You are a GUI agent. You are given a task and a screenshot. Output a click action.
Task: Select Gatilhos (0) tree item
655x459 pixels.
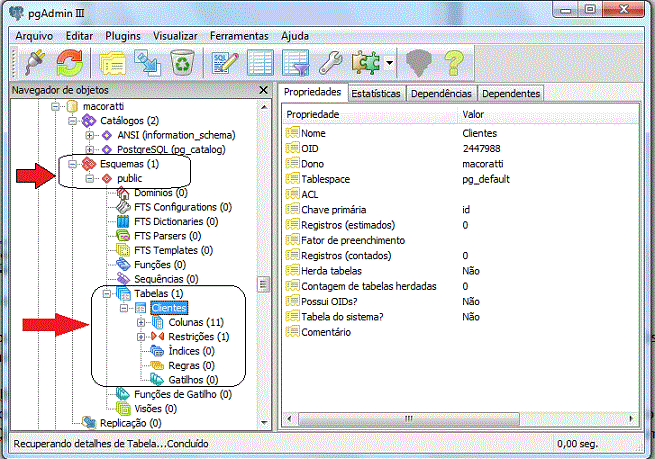pos(193,380)
